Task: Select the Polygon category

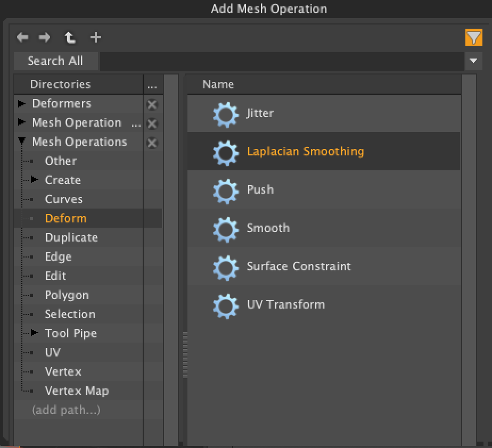Action: pos(67,295)
